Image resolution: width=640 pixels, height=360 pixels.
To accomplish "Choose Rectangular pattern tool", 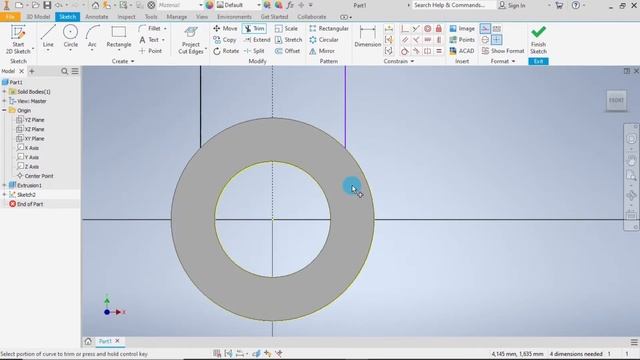I will 329,29.
